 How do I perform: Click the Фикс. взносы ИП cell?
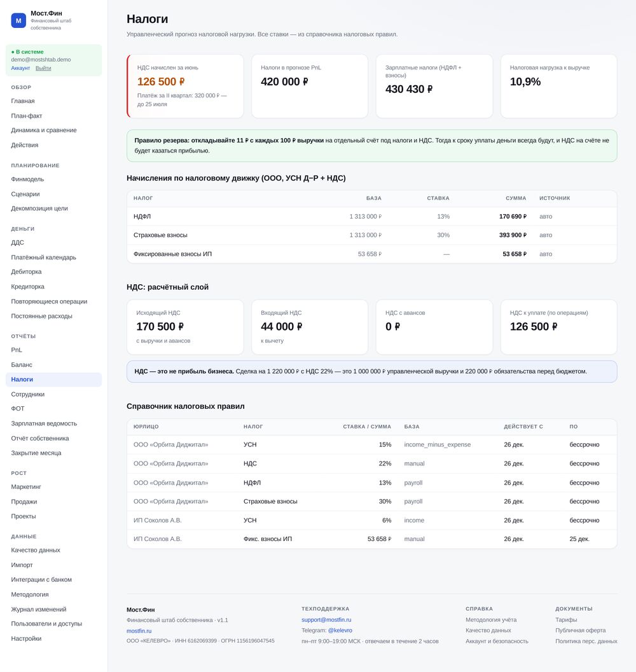268,538
